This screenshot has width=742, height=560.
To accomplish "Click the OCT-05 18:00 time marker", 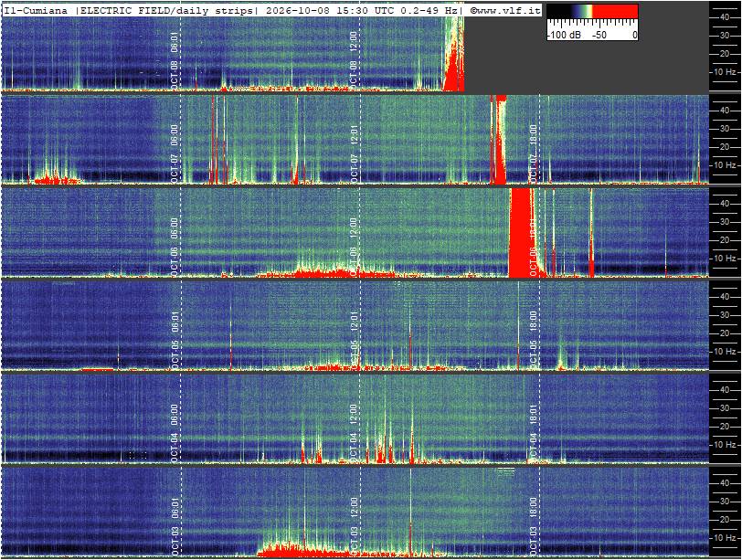I will point(533,340).
